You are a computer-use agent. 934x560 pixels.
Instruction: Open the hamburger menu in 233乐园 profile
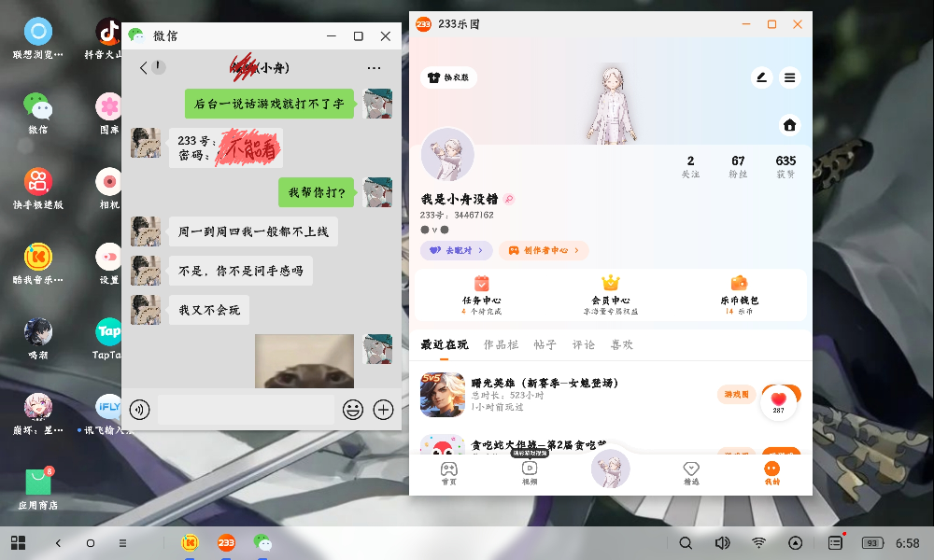(790, 77)
